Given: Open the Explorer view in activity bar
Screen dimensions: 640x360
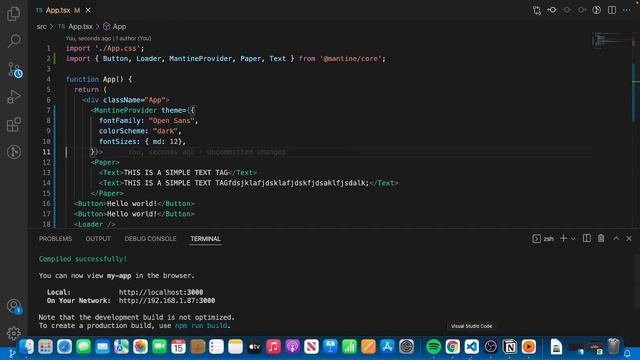Looking at the screenshot, I should click(13, 14).
